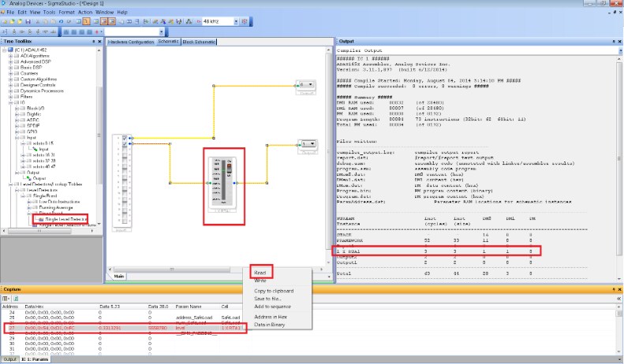Click the orange highlighted toolbar icon with number 1
The width and height of the screenshot is (624, 364).
pos(86,21)
